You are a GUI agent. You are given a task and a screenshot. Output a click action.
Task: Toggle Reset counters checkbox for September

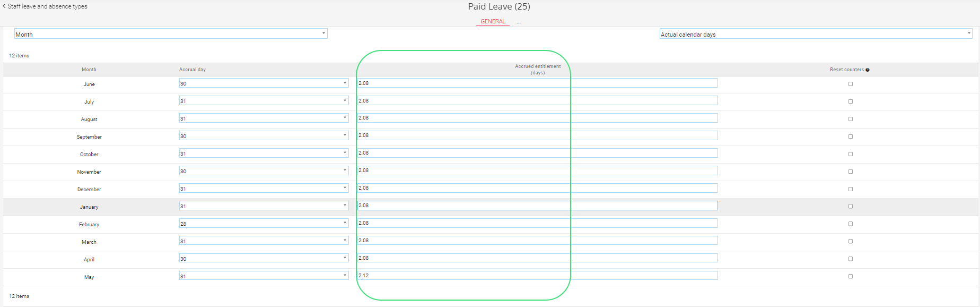tap(851, 137)
